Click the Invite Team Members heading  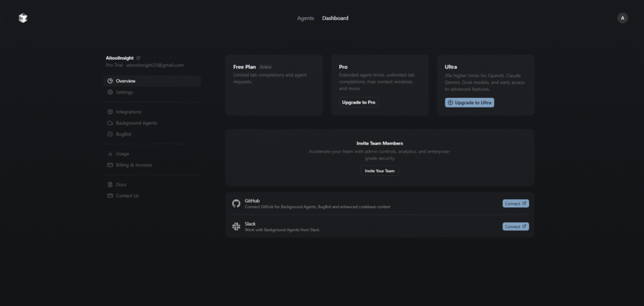tap(380, 143)
